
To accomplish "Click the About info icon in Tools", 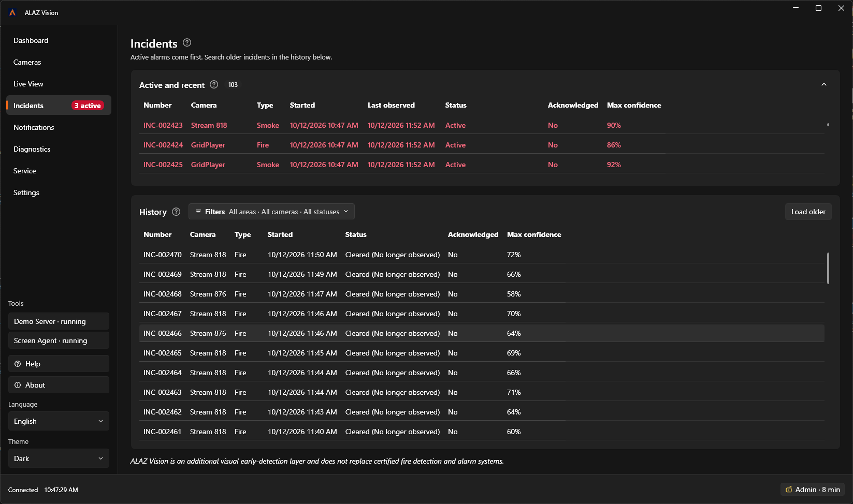I will [18, 385].
